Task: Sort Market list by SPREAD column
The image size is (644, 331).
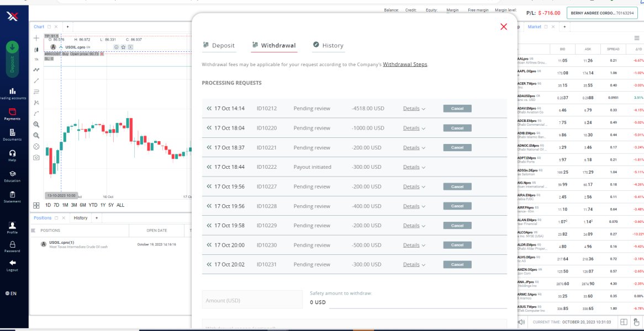Action: click(x=613, y=49)
